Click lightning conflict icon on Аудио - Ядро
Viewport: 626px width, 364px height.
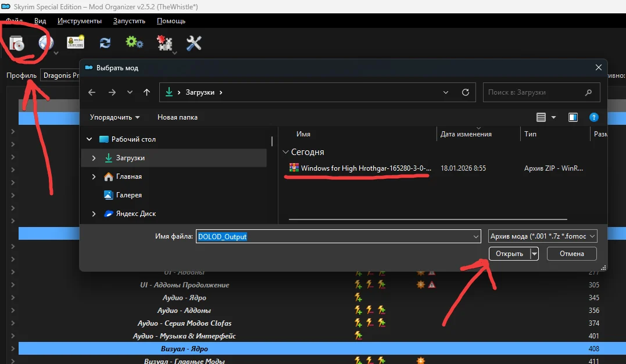[x=358, y=297]
